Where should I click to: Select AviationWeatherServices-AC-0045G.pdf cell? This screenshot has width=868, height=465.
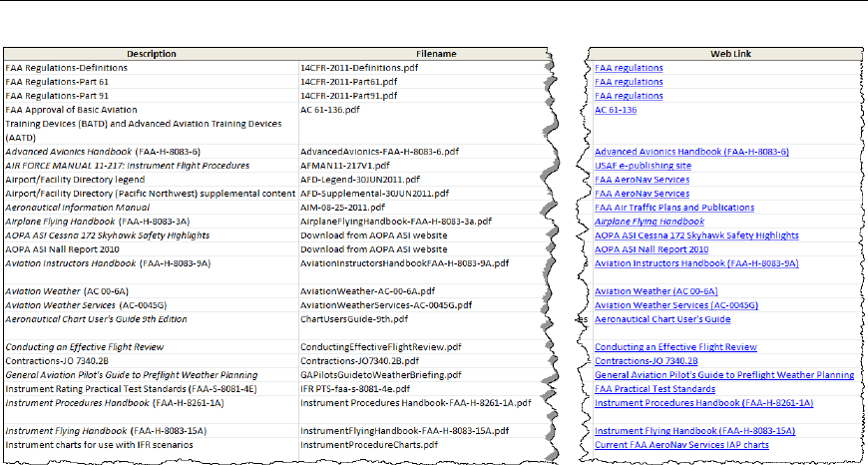point(386,305)
